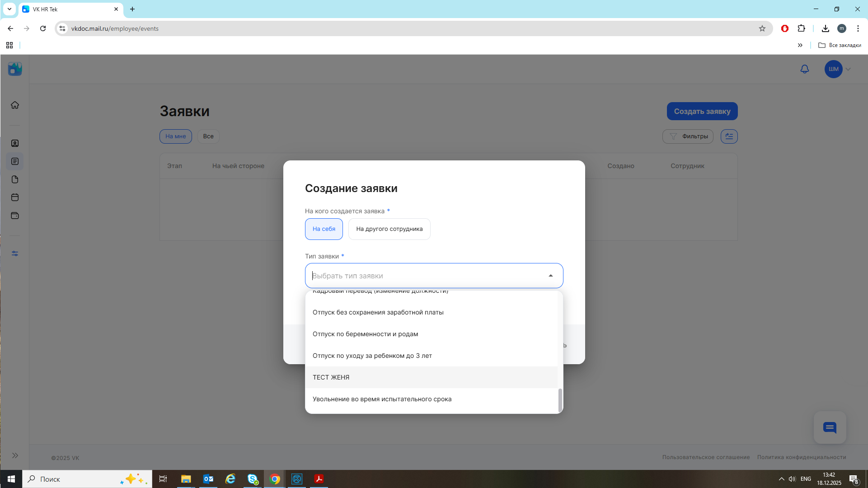
Task: Select 'На другого сотрудника' option
Action: pyautogui.click(x=389, y=229)
